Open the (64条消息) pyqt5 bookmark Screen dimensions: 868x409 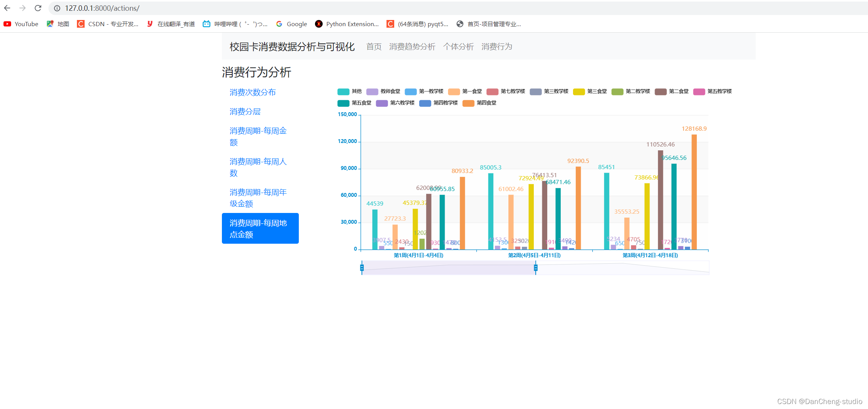[417, 24]
